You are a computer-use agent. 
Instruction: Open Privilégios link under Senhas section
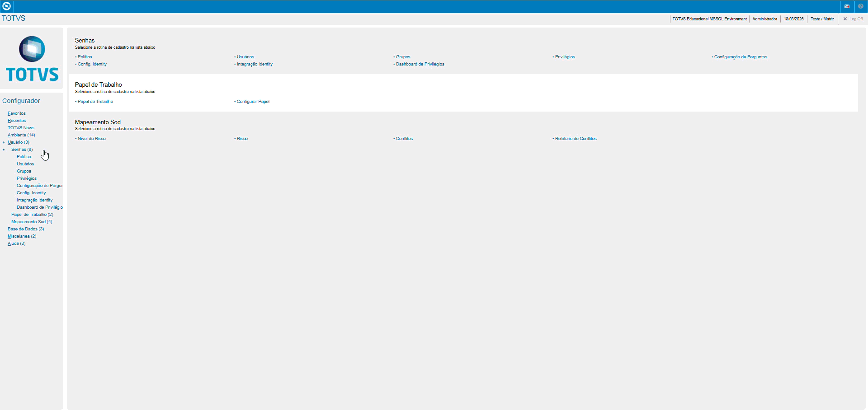pyautogui.click(x=565, y=57)
